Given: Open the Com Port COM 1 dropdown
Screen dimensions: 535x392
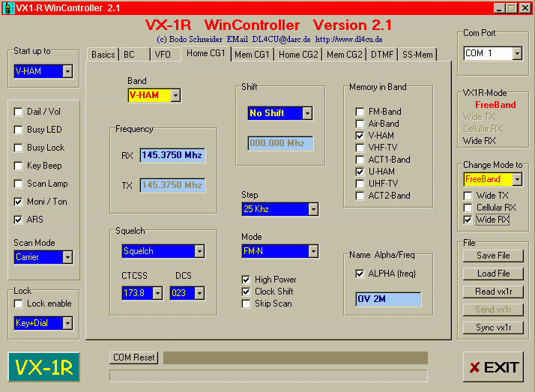Looking at the screenshot, I should point(517,53).
